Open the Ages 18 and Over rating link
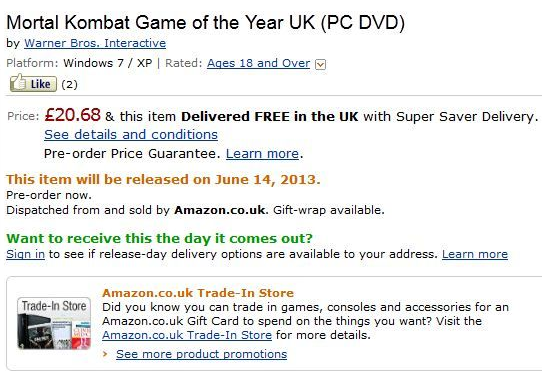This screenshot has width=548, height=373. tap(258, 63)
